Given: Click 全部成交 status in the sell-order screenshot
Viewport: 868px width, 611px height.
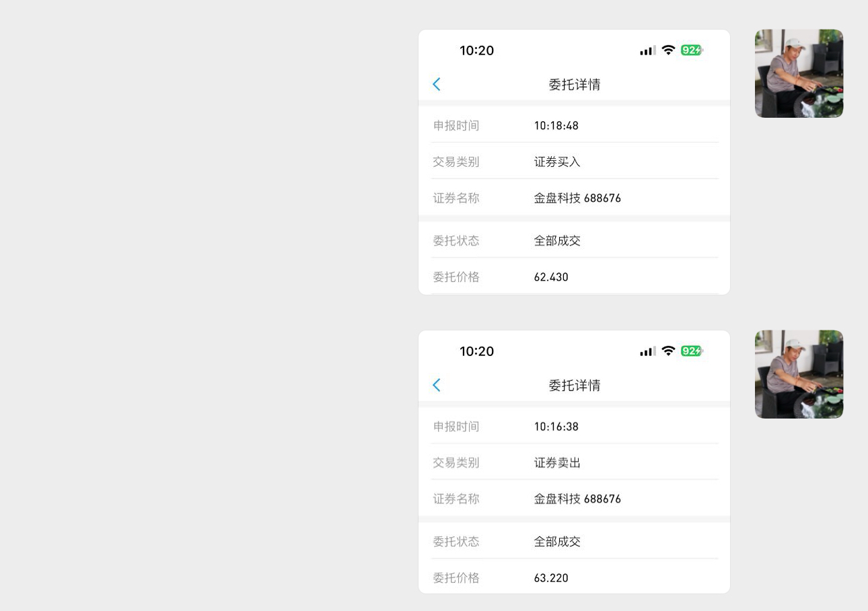Looking at the screenshot, I should (557, 542).
